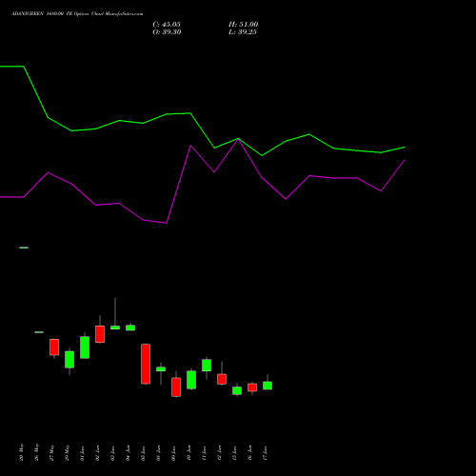Viewport: 476px width, 476px height.
Task: Click the red candle above 16 Jun
Action: [x=252, y=387]
